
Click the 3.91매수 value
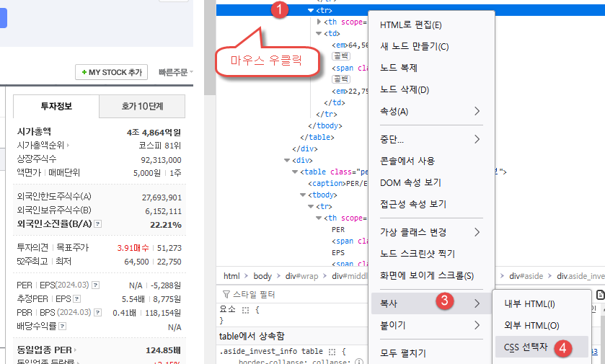pyautogui.click(x=133, y=248)
